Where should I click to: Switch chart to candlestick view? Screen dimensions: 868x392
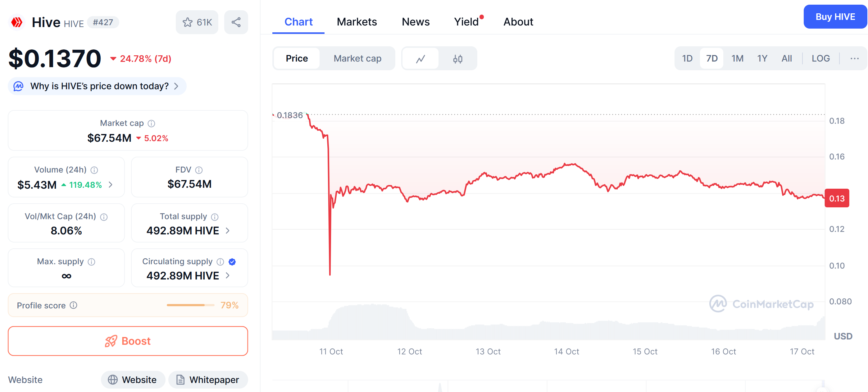click(457, 59)
